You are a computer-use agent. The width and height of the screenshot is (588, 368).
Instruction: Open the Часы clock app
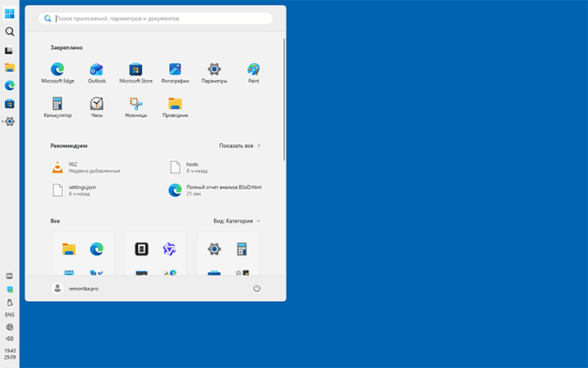tap(96, 107)
